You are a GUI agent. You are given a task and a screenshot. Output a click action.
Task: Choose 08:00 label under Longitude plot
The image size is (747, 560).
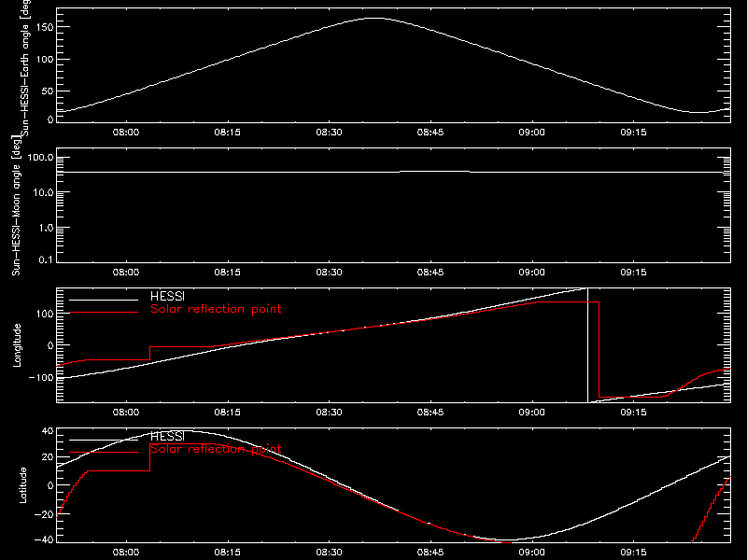click(x=126, y=412)
